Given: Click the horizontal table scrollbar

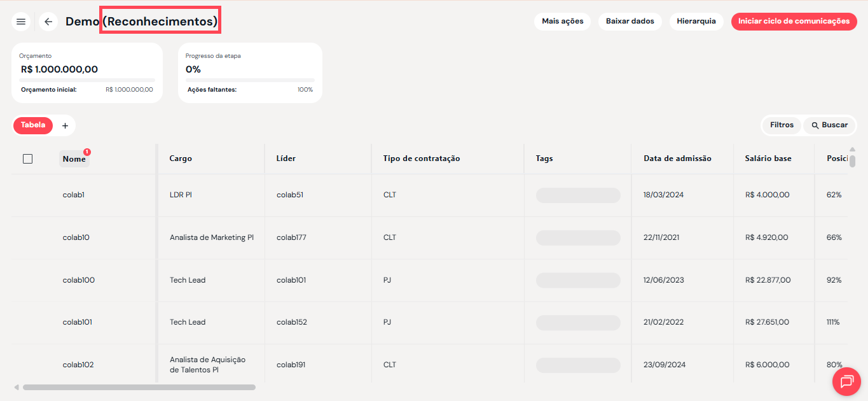Looking at the screenshot, I should point(139,387).
